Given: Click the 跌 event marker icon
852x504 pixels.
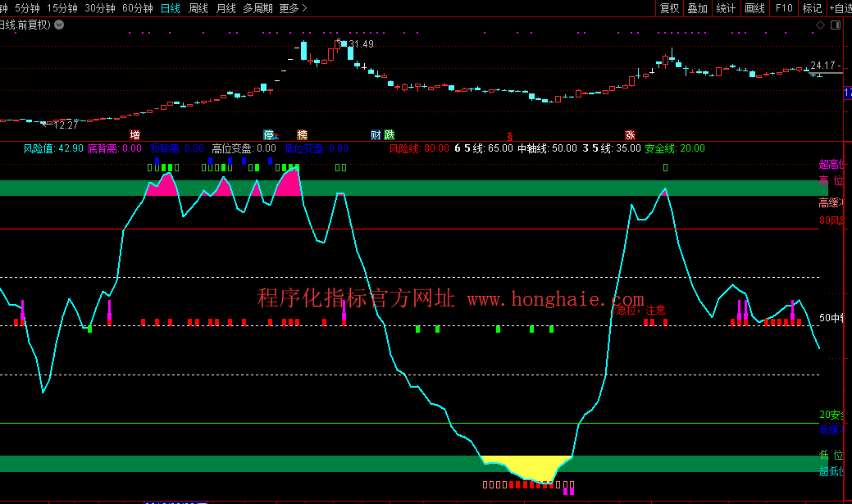Looking at the screenshot, I should tap(390, 134).
